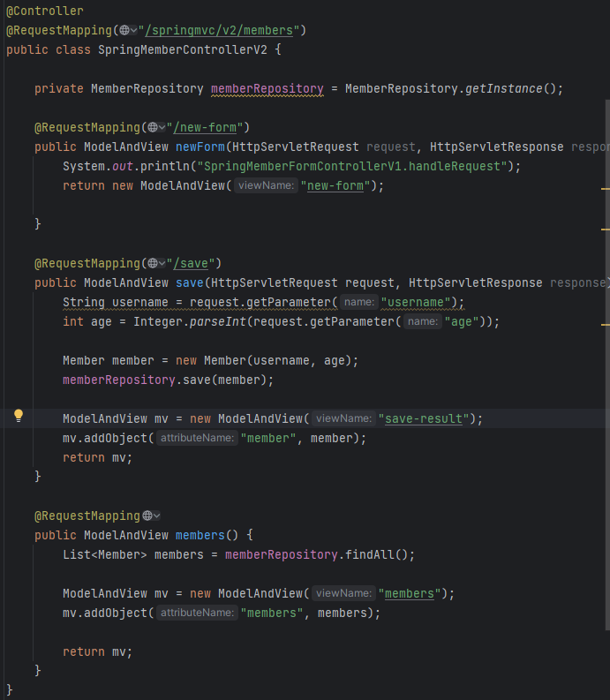Click warning stripe mark beside int age line

click(x=606, y=325)
